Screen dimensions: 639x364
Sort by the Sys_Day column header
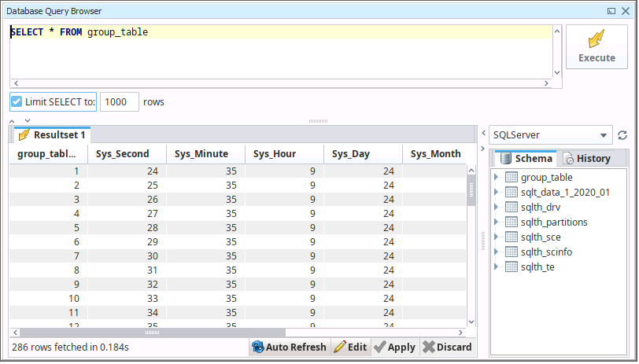tap(363, 154)
